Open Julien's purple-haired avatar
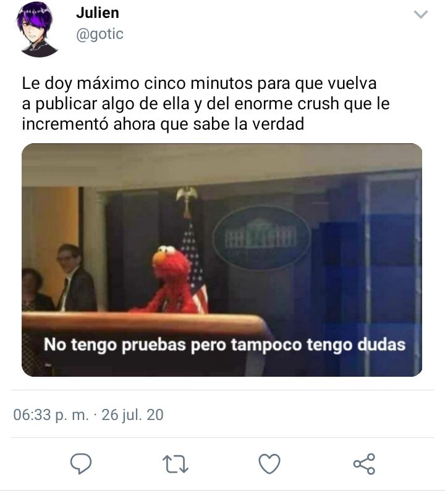 pos(38,31)
